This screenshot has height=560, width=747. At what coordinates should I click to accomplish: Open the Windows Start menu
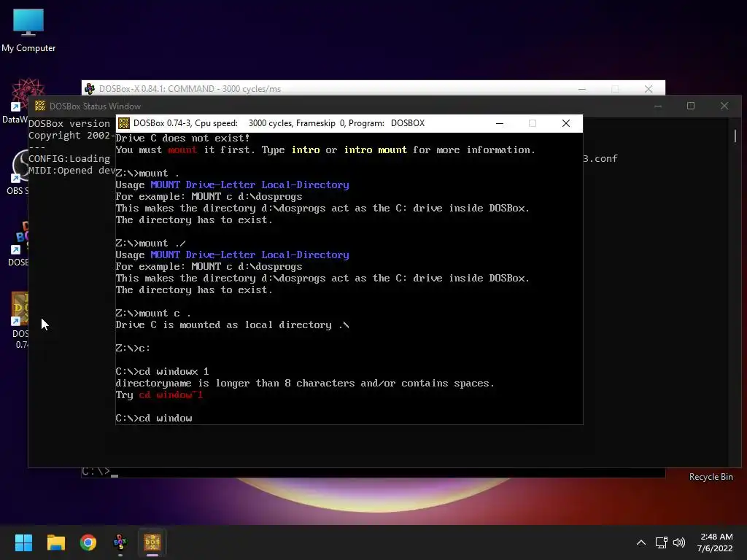coord(23,542)
